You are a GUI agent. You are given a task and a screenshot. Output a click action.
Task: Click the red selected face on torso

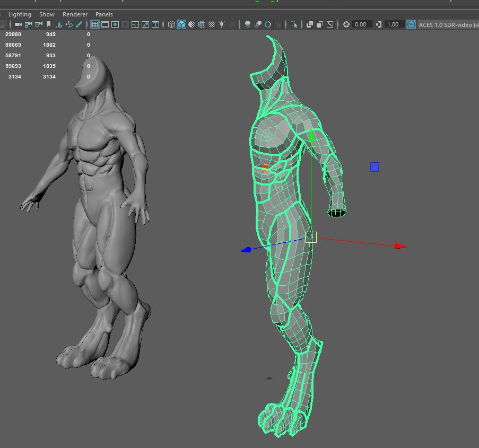[265, 168]
